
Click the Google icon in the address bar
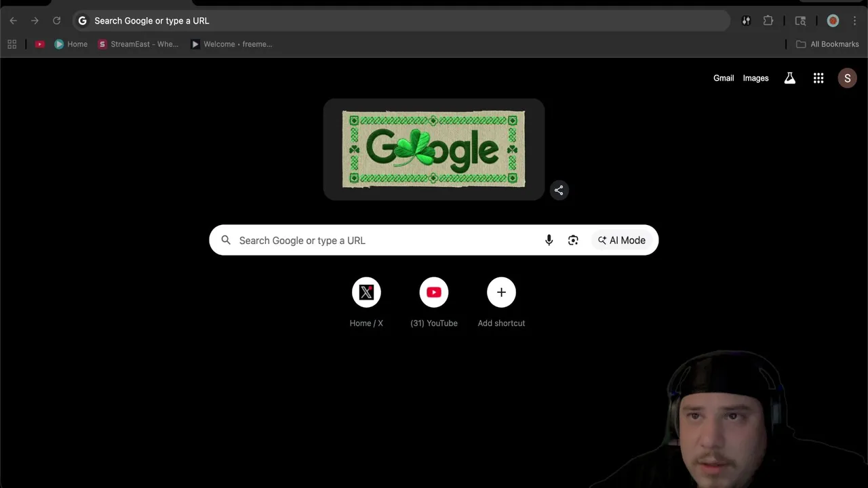point(82,21)
